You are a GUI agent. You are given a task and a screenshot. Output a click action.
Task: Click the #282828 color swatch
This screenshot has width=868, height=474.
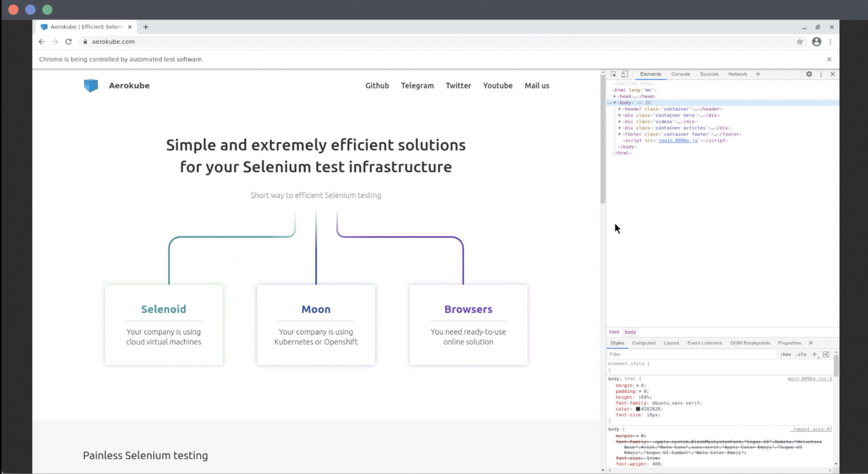coord(638,409)
